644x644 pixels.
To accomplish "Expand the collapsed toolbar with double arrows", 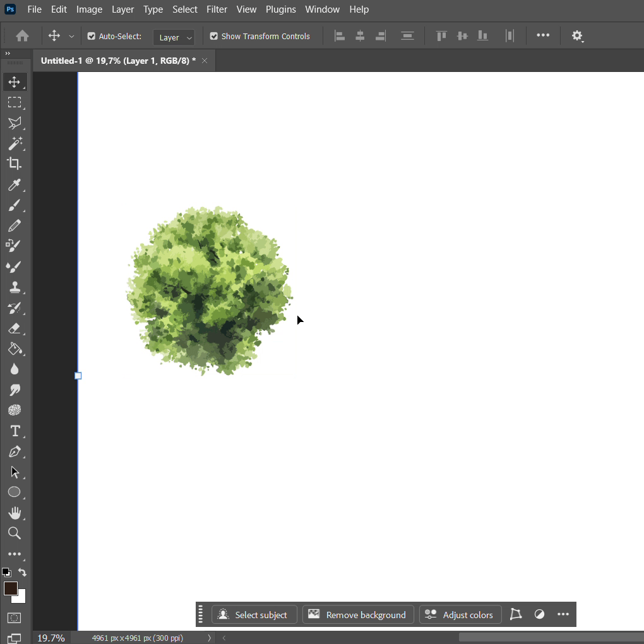I will point(8,54).
